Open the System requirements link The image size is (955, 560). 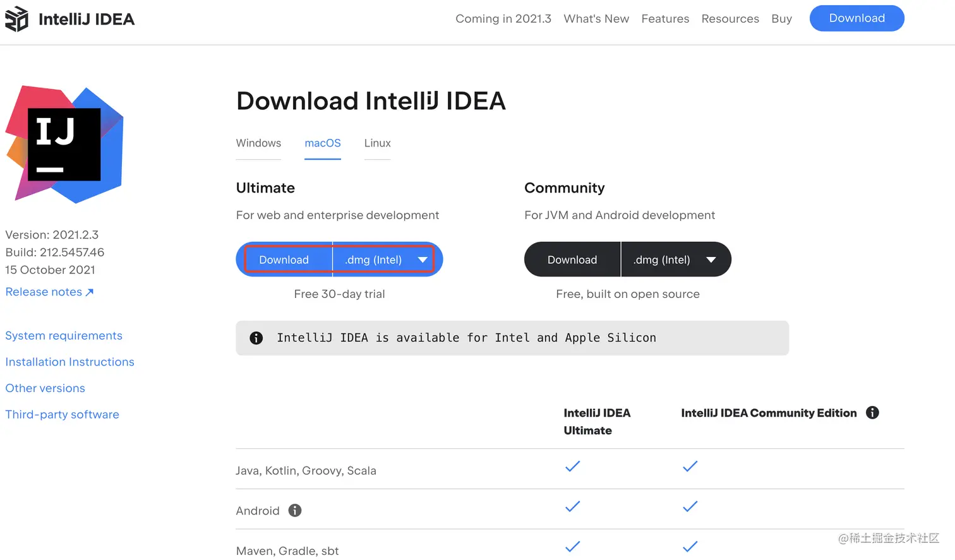click(x=64, y=336)
